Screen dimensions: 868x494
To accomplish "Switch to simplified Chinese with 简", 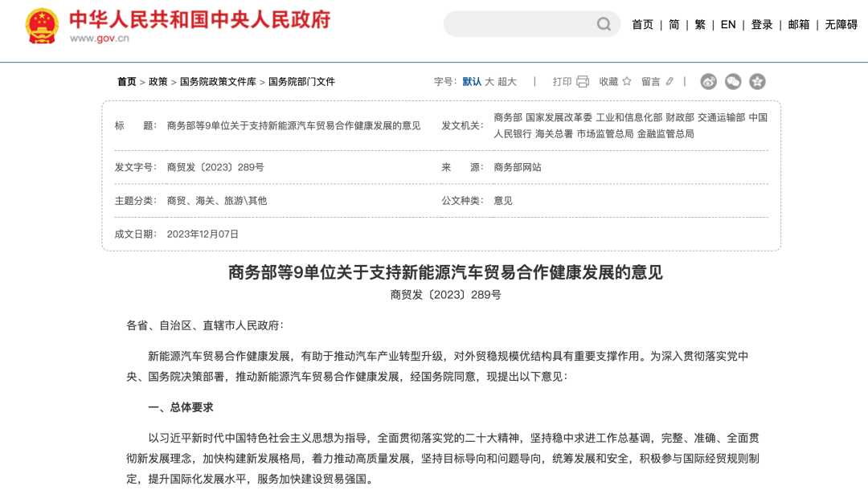I will click(673, 24).
